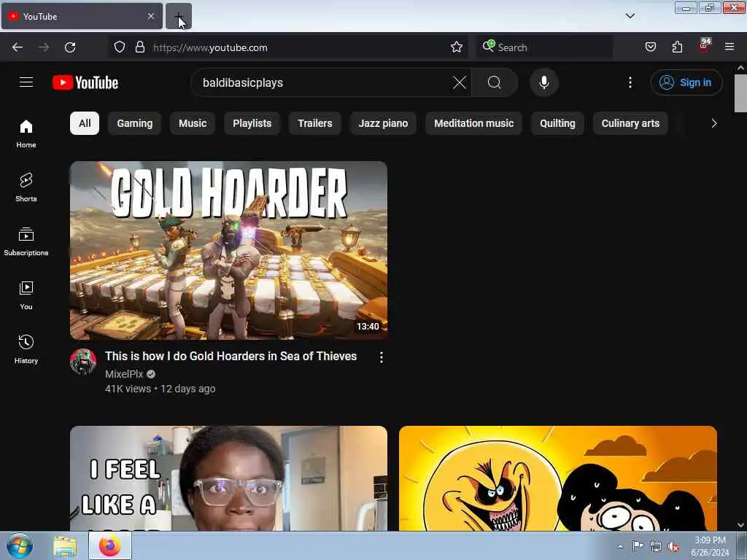Click the tracking protection shield icon
The width and height of the screenshot is (747, 560).
tap(120, 47)
